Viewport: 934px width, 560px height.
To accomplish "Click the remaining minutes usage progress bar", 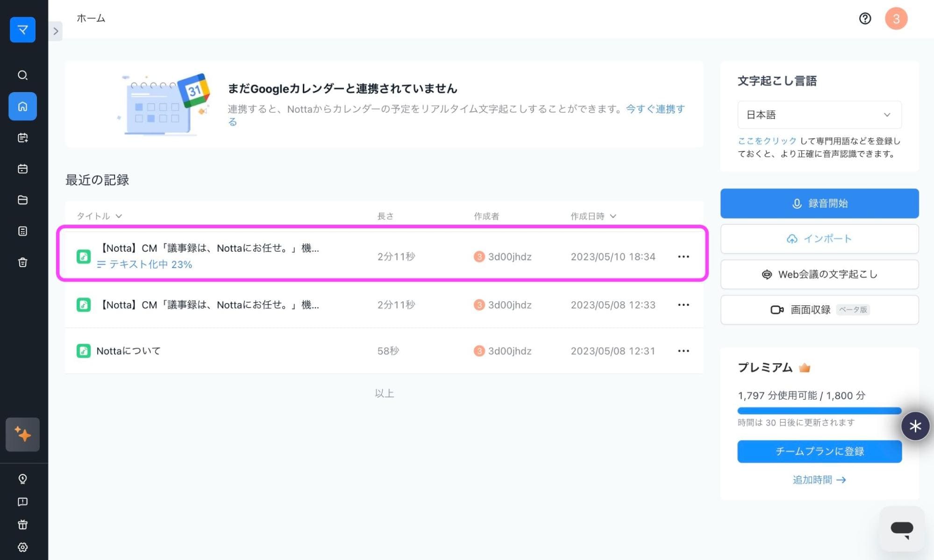I will coord(819,411).
